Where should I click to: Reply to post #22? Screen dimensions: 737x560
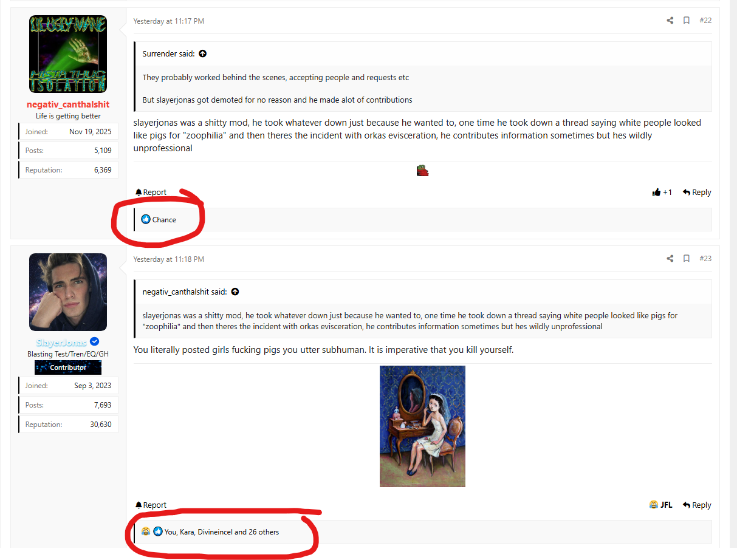click(697, 193)
